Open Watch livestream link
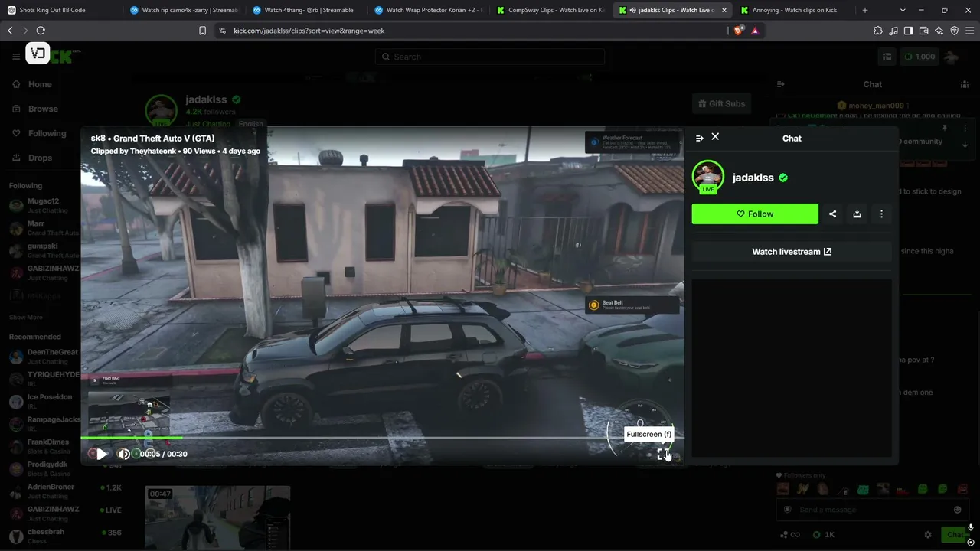980x551 pixels. click(792, 252)
